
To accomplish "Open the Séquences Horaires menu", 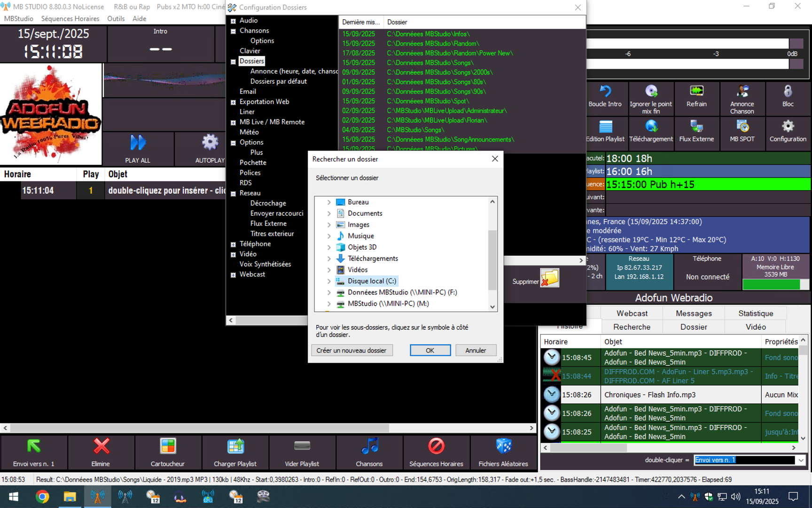I will coord(70,19).
